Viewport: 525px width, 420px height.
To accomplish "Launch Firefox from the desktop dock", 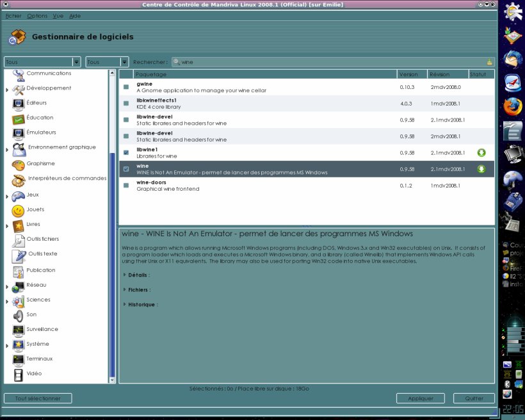I will [512, 107].
